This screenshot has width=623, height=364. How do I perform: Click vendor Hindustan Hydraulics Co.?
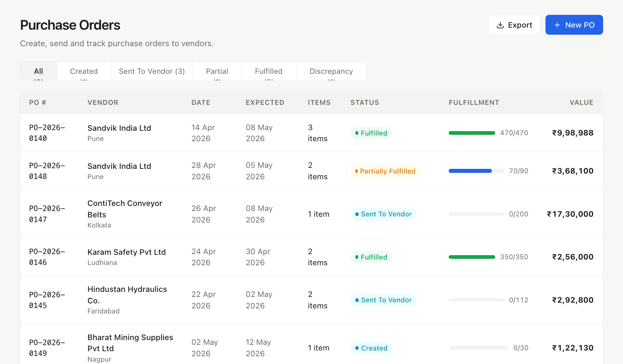tap(127, 295)
